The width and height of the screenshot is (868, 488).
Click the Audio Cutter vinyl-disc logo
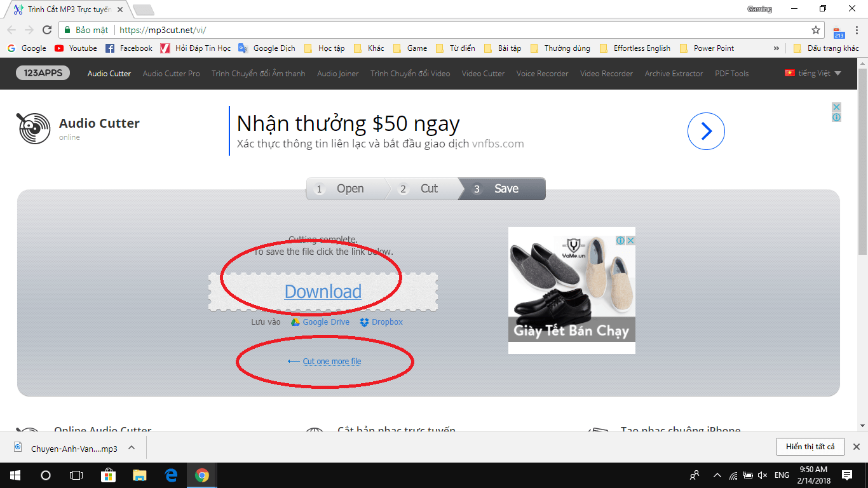coord(35,128)
